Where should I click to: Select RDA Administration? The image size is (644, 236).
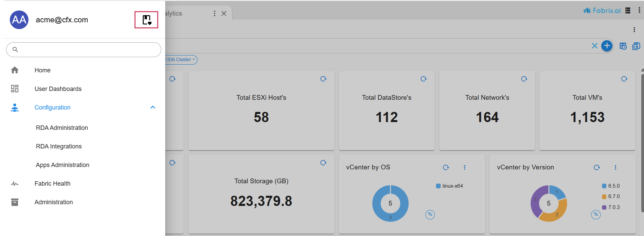(62, 128)
